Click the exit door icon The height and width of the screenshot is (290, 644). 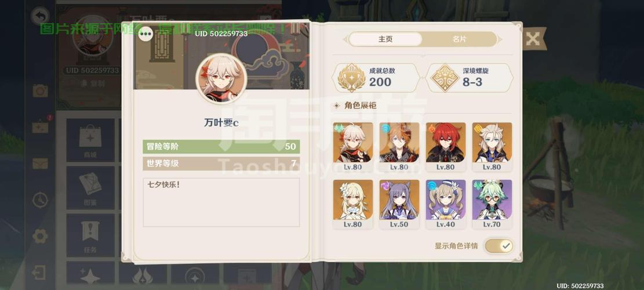pyautogui.click(x=39, y=273)
